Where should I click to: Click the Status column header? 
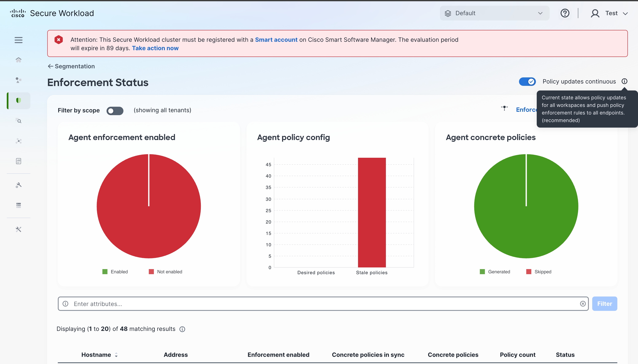565,355
